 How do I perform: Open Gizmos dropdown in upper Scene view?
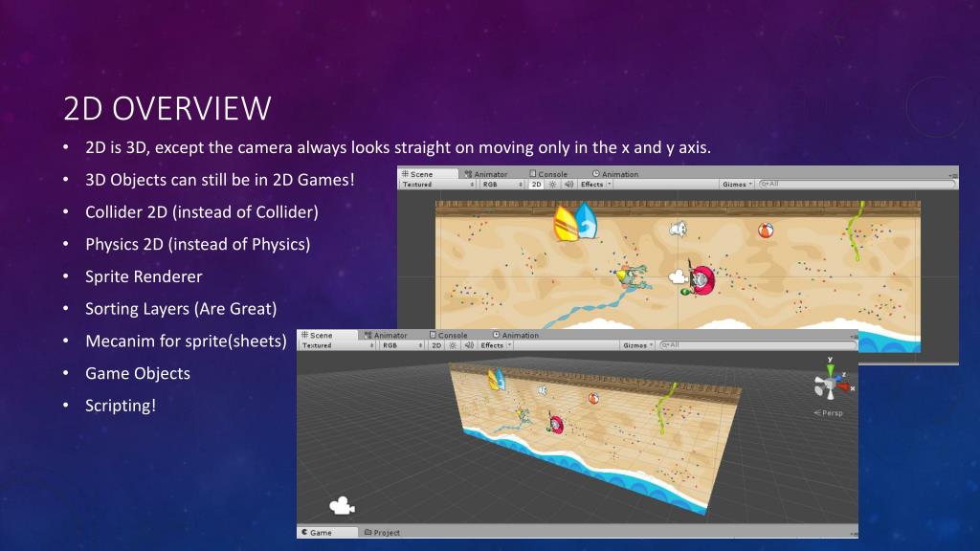point(738,185)
